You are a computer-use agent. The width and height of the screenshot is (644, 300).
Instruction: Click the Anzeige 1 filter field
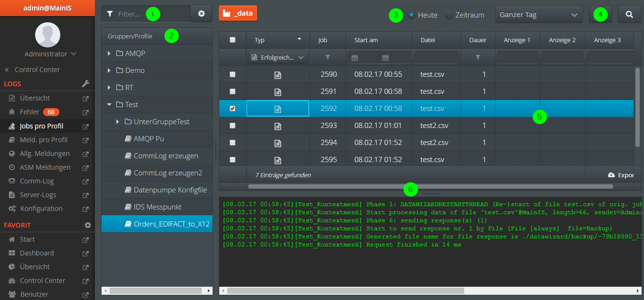coord(518,57)
